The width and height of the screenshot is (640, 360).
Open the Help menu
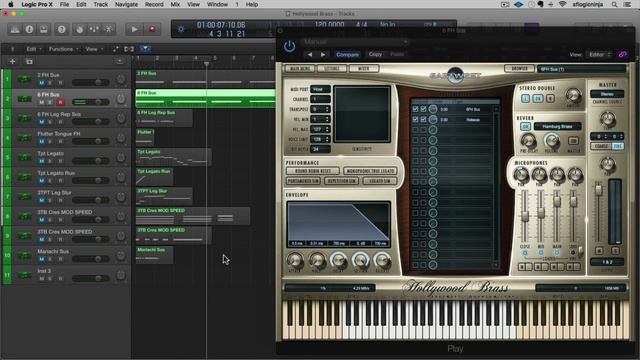(252, 4)
